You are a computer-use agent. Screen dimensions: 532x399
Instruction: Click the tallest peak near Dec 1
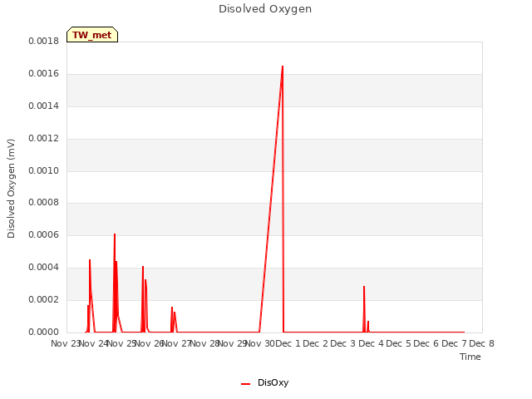point(283,66)
